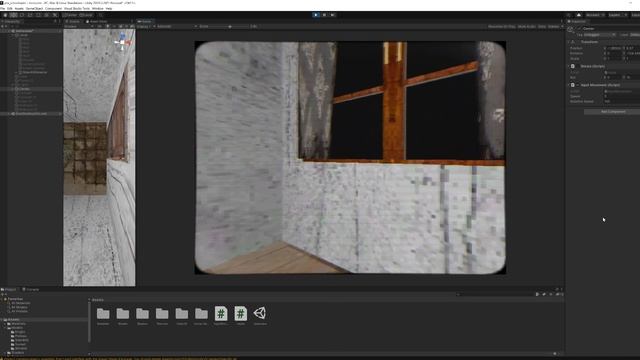Open the third folder in Assets

coord(142,313)
